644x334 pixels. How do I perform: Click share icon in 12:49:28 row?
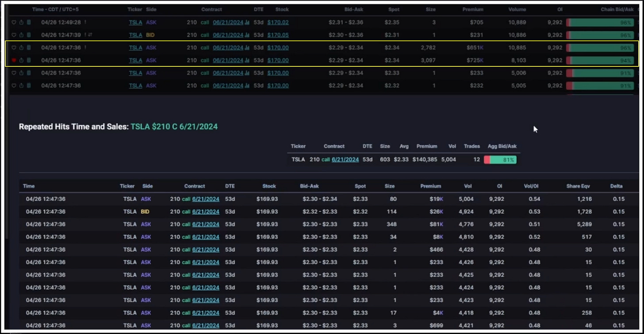21,22
